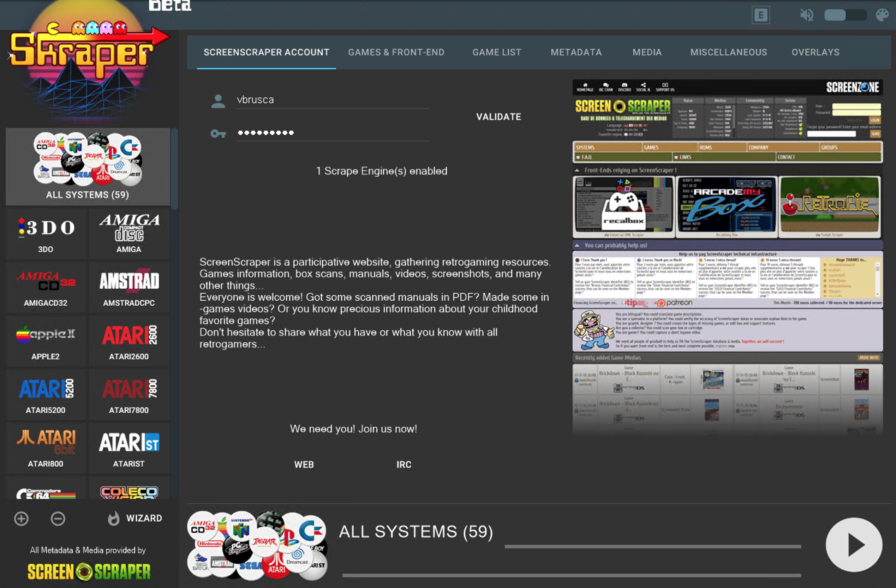Choose the Apple II system
Screen dimensions: 896x588
pos(46,341)
